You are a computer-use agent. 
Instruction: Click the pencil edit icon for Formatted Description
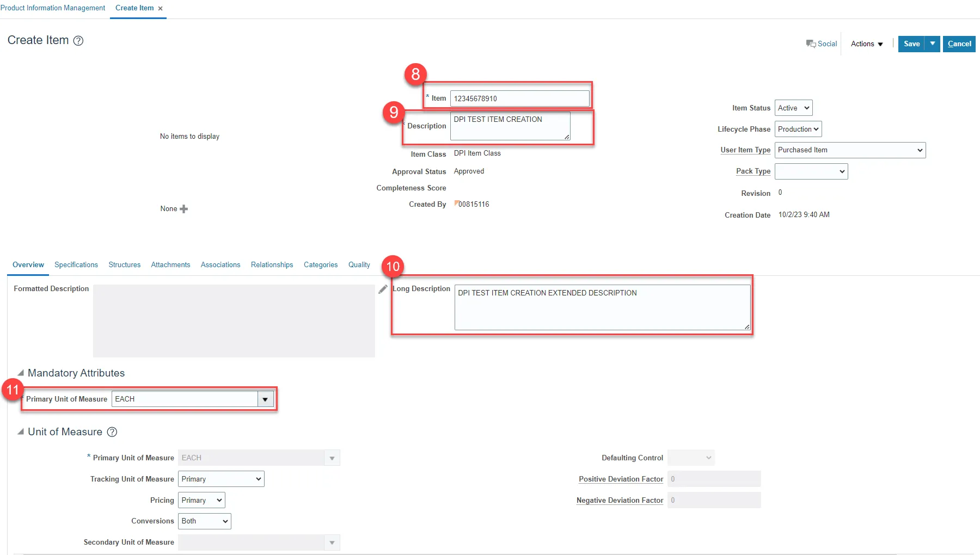click(383, 289)
